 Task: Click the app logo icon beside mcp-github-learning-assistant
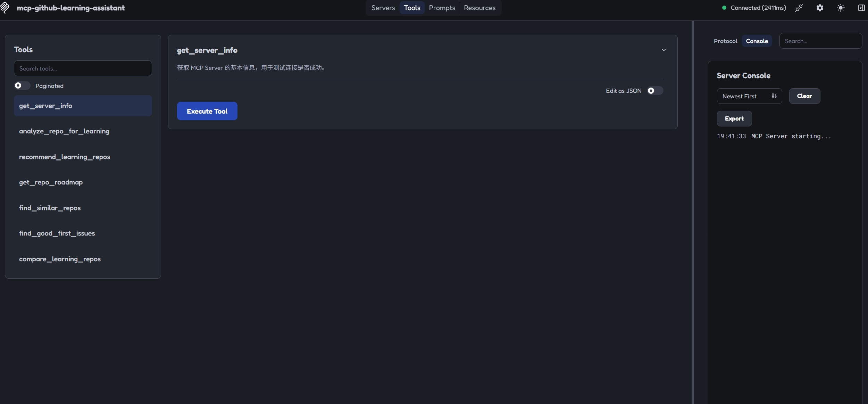5,8
